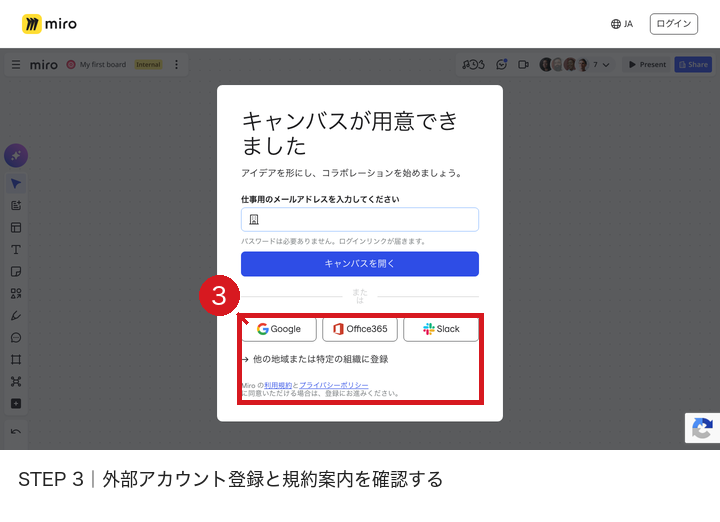This screenshot has height=522, width=720.
Task: Open the AI notes tool in the sidebar
Action: [x=16, y=206]
